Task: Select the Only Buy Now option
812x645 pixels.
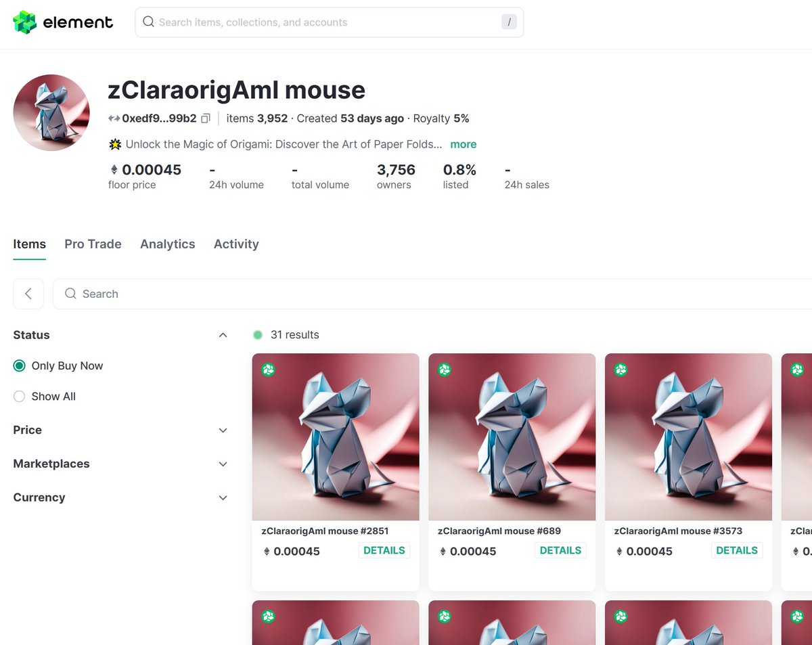Action: [x=58, y=365]
